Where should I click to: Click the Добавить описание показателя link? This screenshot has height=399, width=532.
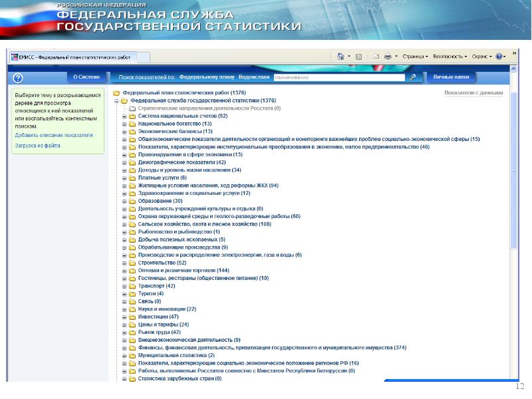pyautogui.click(x=54, y=135)
